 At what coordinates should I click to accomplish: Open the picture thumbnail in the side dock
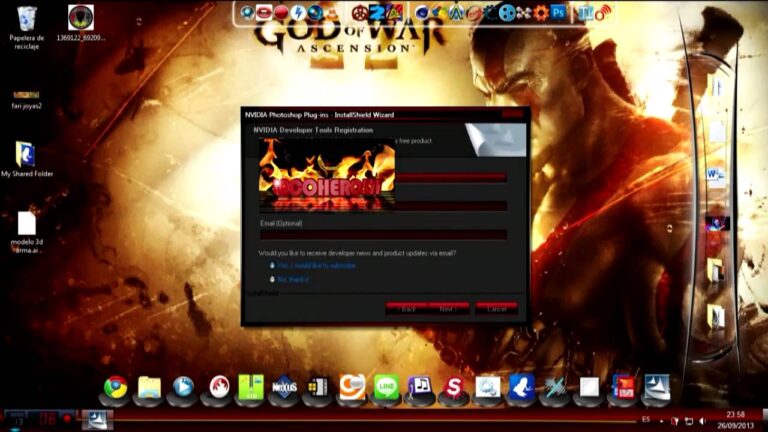click(x=718, y=224)
